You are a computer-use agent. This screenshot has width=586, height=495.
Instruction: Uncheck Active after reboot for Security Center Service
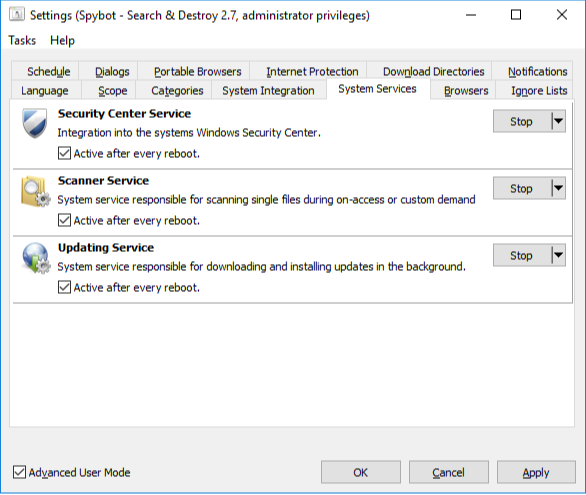(64, 153)
